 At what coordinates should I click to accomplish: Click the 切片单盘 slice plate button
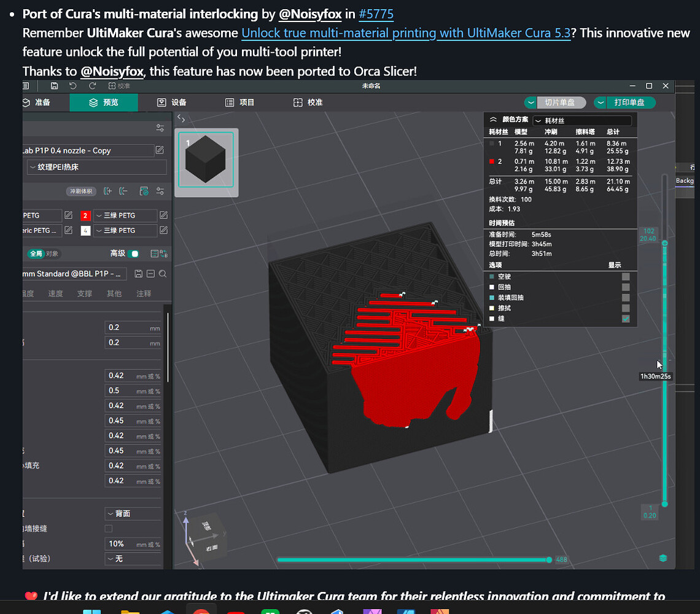(561, 103)
